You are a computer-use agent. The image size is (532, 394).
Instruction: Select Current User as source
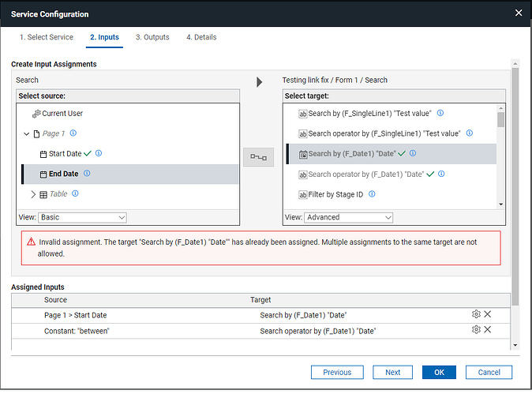click(x=62, y=114)
